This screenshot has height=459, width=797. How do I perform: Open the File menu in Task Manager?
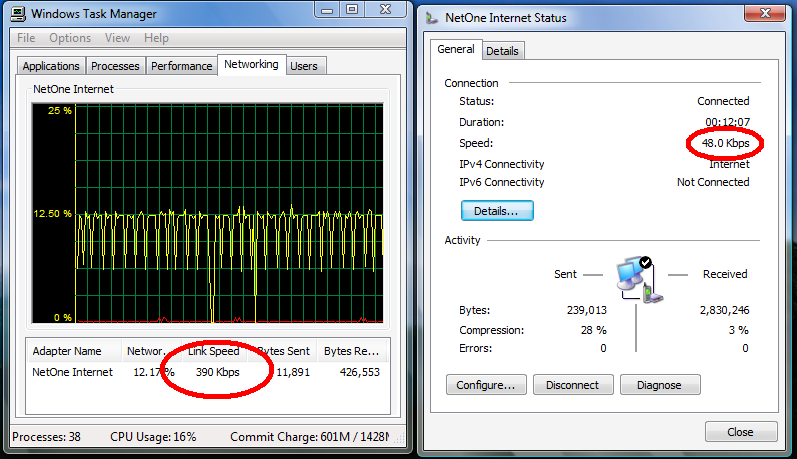[26, 38]
